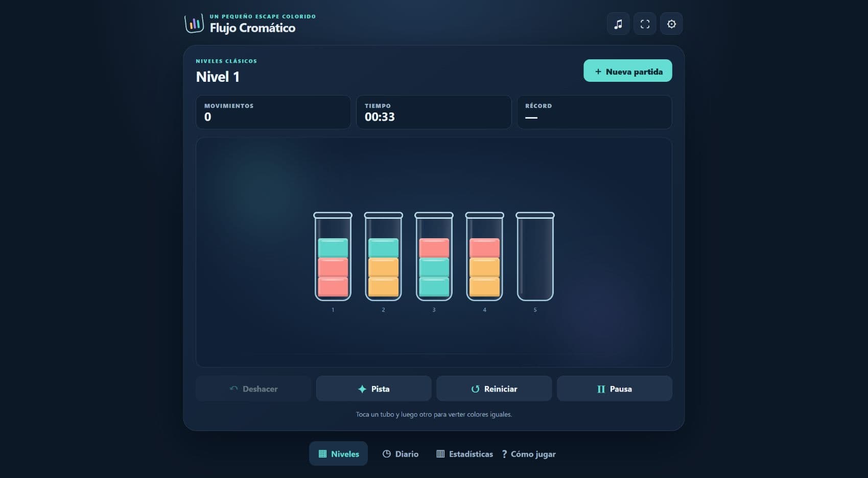Select the empty tube 5
Image resolution: width=868 pixels, height=478 pixels.
pyautogui.click(x=535, y=257)
